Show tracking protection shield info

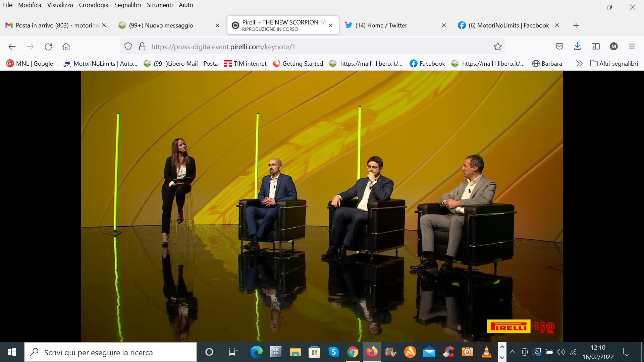(x=128, y=47)
